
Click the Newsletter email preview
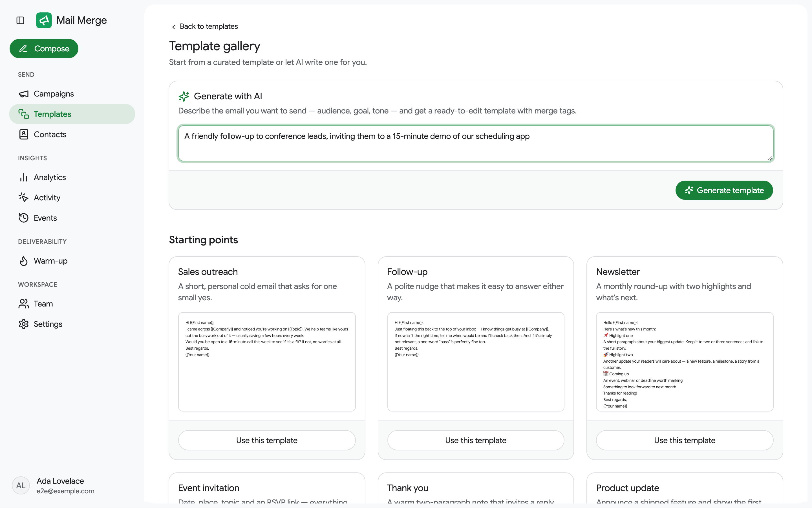685,362
